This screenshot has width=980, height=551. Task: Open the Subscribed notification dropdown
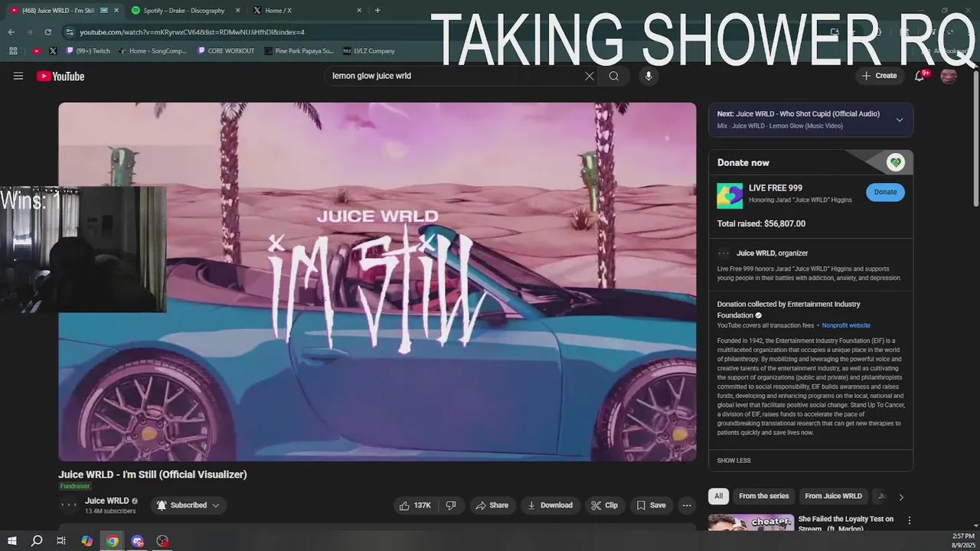188,505
